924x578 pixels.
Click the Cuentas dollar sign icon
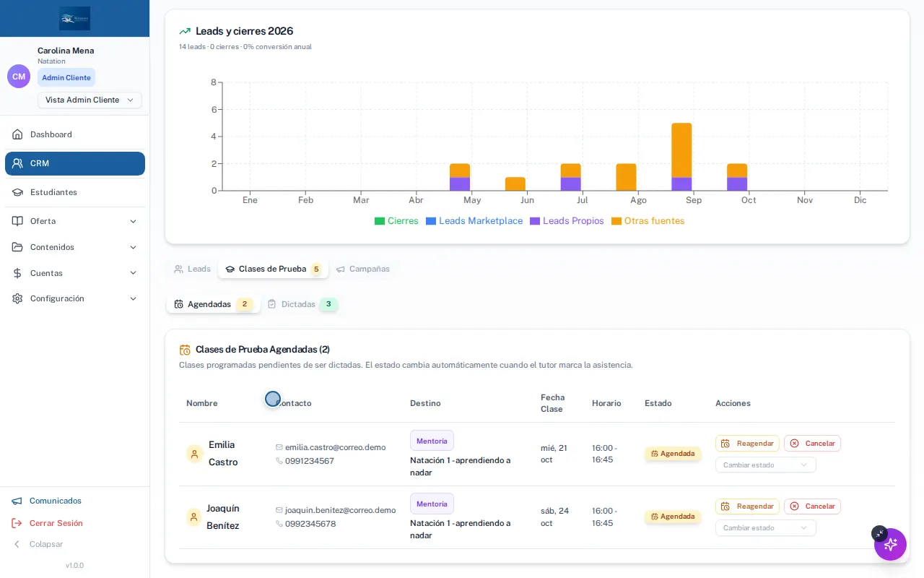tap(17, 273)
